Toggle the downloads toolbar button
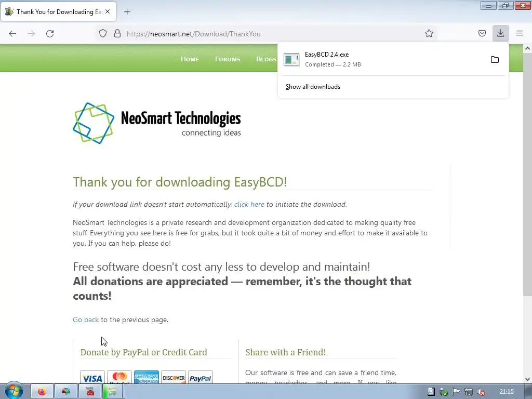This screenshot has height=399, width=532. [x=500, y=33]
